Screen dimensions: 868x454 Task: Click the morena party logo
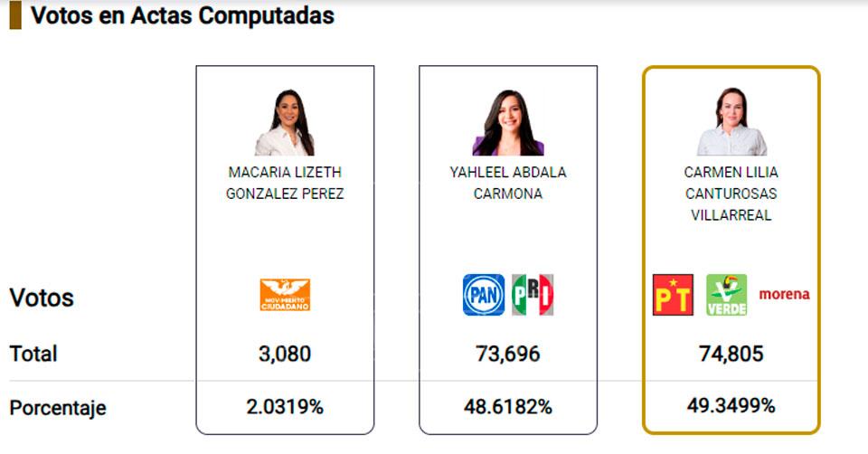click(784, 294)
